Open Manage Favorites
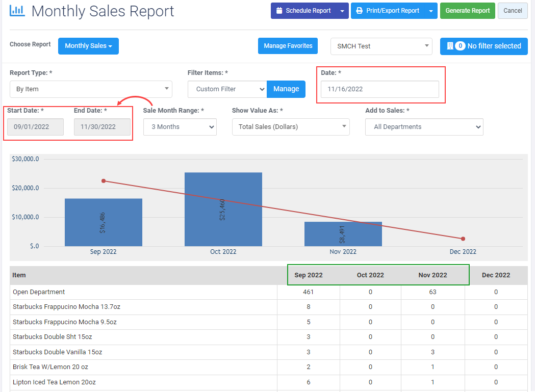 [288, 46]
